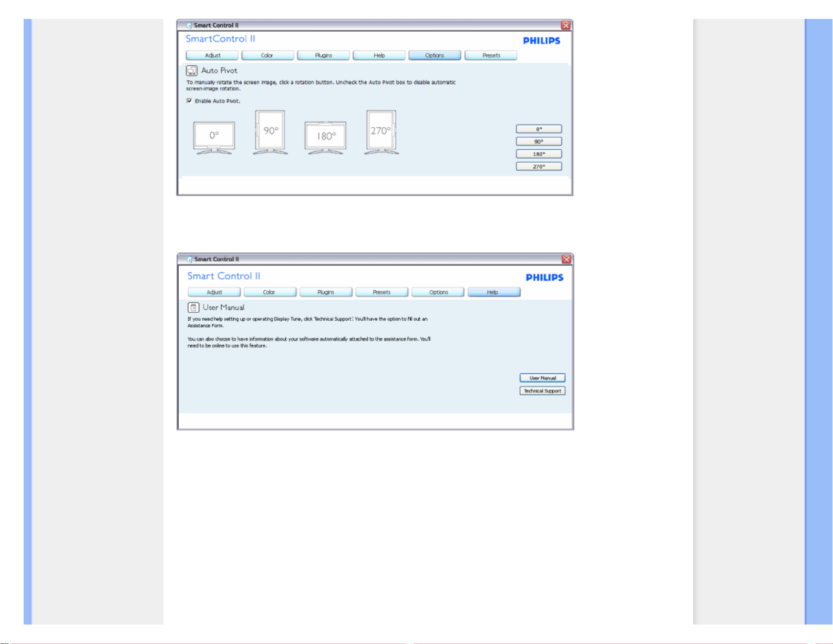This screenshot has height=644, width=833.
Task: Choose the 180° upside-down monitor icon
Action: pyautogui.click(x=325, y=138)
